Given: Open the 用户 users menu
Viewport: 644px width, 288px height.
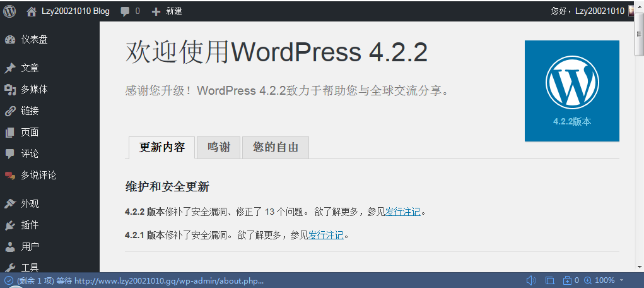Looking at the screenshot, I should coord(30,246).
